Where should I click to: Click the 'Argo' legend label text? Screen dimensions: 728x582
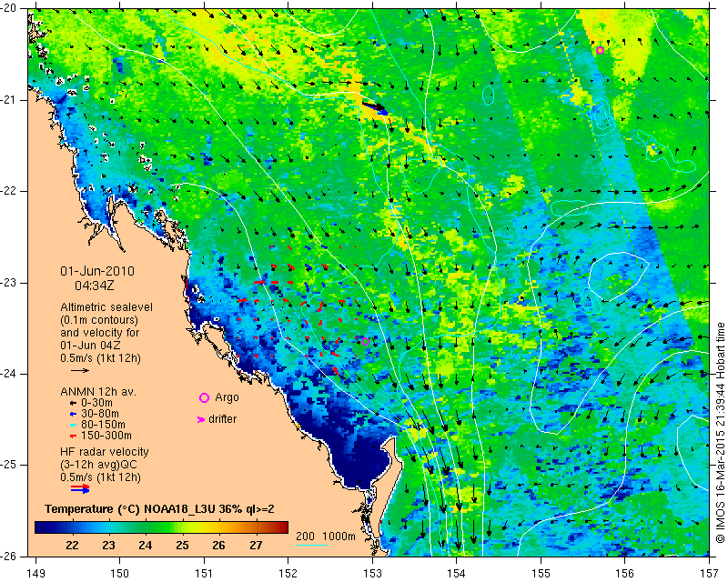tap(227, 397)
